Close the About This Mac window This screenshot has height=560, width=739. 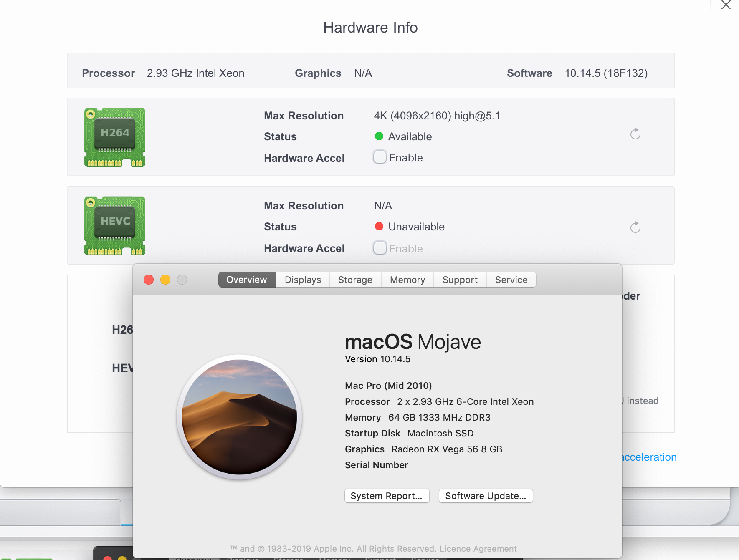tap(149, 280)
